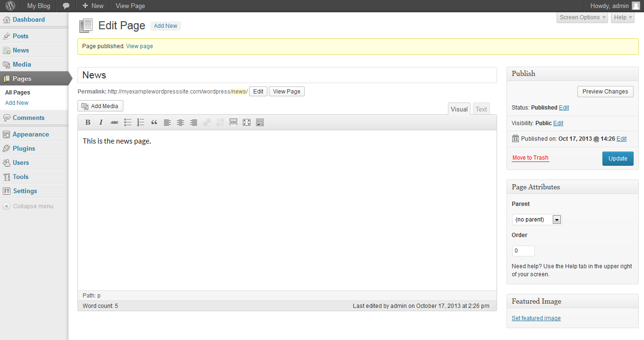Click the strikethrough (ABC) toolbar icon
Screen dimensions: 644x340
coord(114,122)
